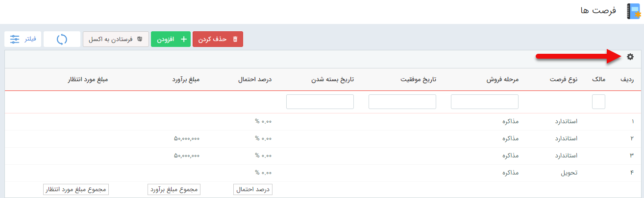Click Excel icon on فرستادن به اکسل
Viewport: 644px width, 198px height.
[x=140, y=39]
